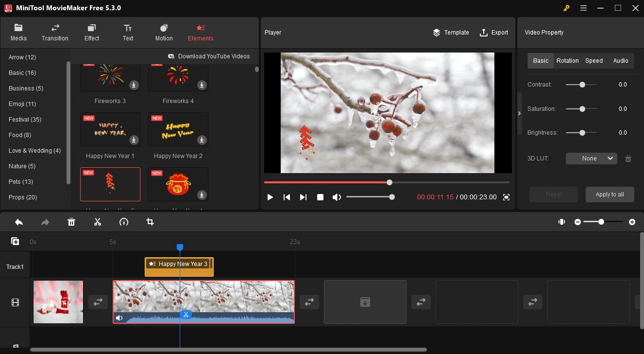
Task: Mute the player volume
Action: pyautogui.click(x=337, y=197)
